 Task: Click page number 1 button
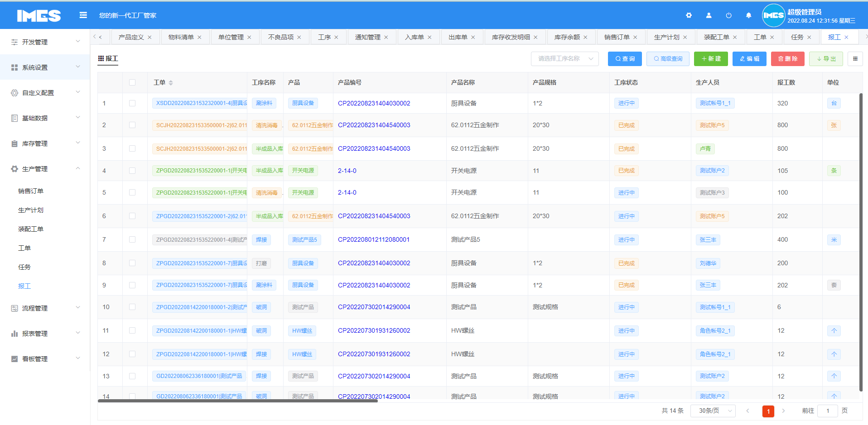point(768,411)
